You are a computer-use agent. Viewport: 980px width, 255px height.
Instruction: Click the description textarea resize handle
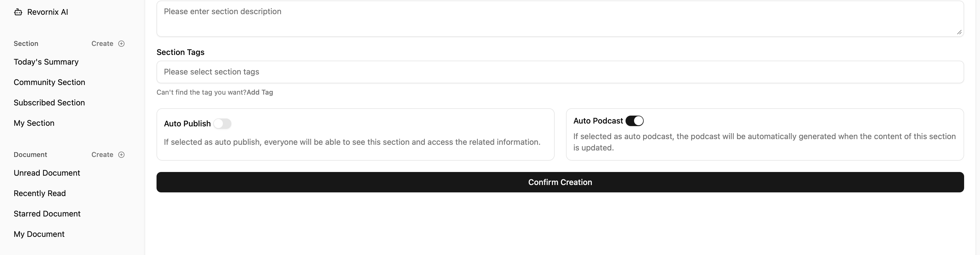tap(959, 32)
